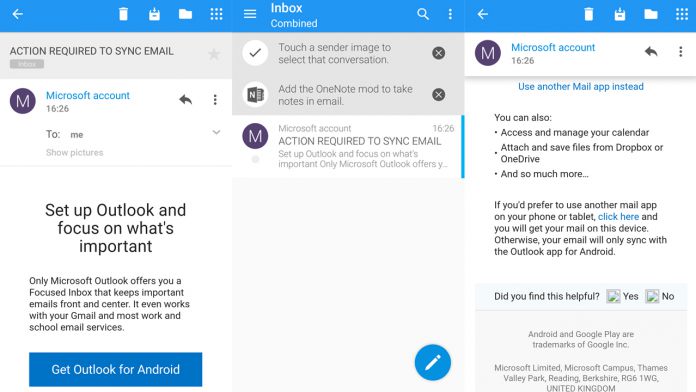Tap Inbox Combined title dropdown
Image resolution: width=696 pixels, height=392 pixels.
294,15
